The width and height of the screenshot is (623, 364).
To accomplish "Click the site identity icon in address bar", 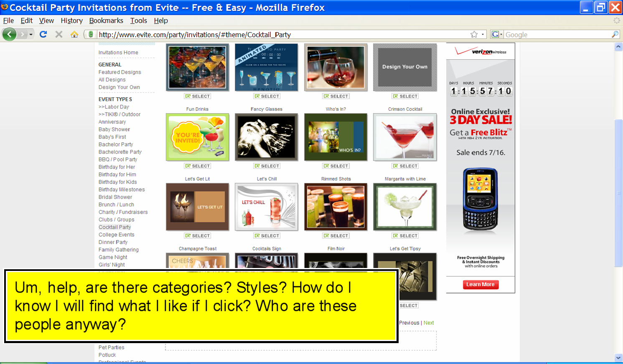I will (x=91, y=34).
